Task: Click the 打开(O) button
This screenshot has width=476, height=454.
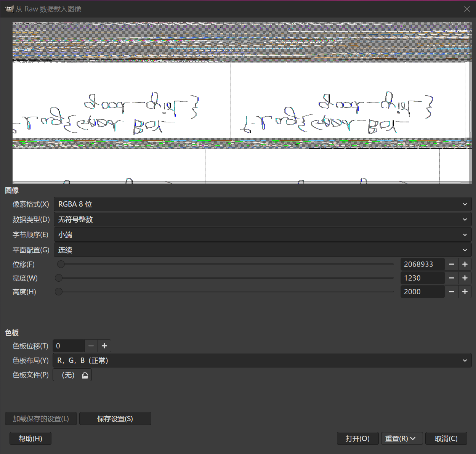Action: pyautogui.click(x=357, y=438)
